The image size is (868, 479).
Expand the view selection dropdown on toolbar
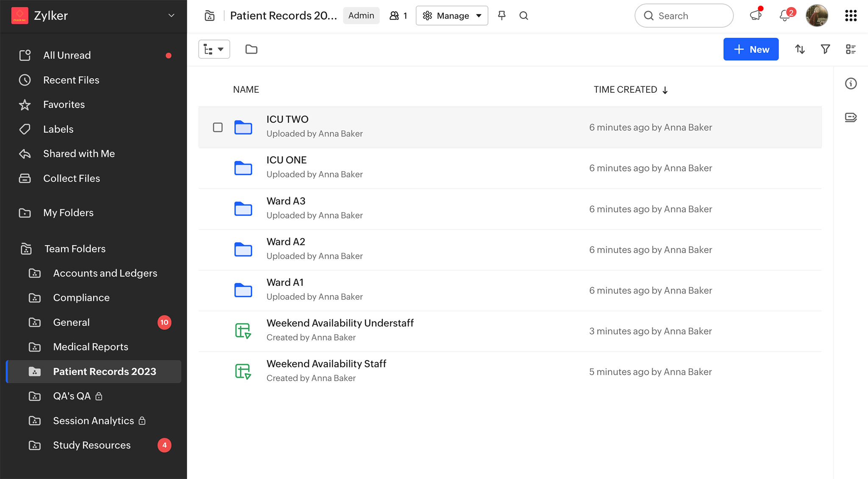(x=214, y=49)
